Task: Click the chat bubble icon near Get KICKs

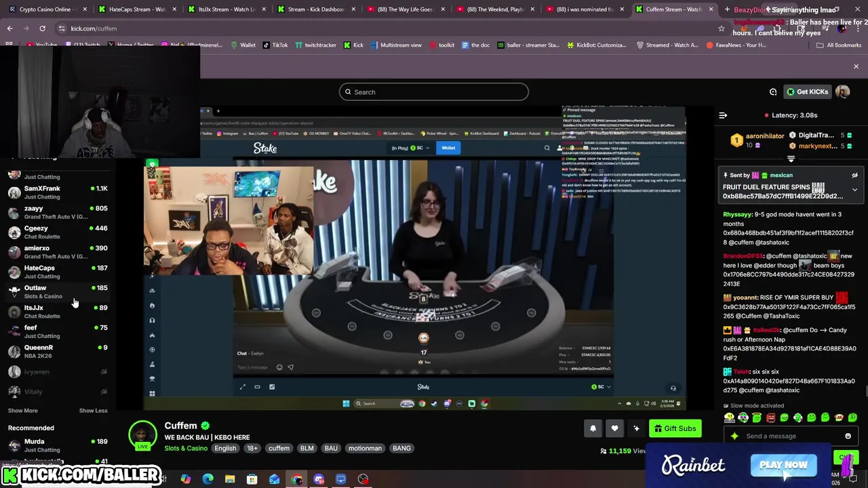Action: coord(773,91)
